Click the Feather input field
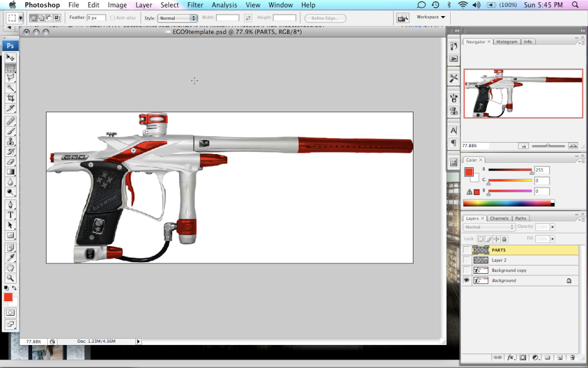The image size is (588, 368). point(96,18)
